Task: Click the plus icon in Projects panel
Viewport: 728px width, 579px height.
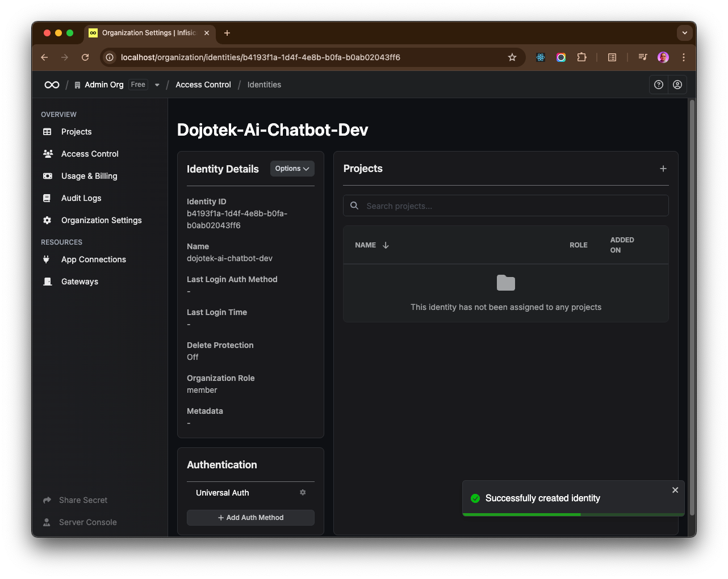Action: tap(663, 169)
